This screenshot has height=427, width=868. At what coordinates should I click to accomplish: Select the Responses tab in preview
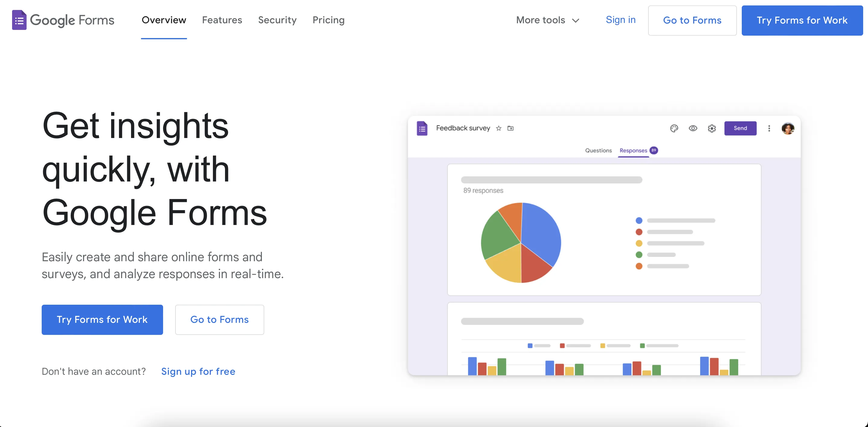pyautogui.click(x=633, y=150)
